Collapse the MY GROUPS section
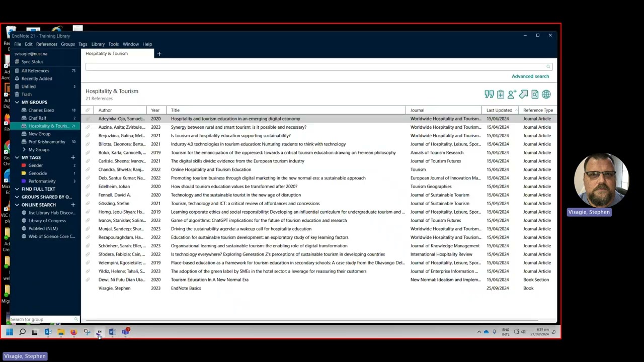 click(17, 103)
